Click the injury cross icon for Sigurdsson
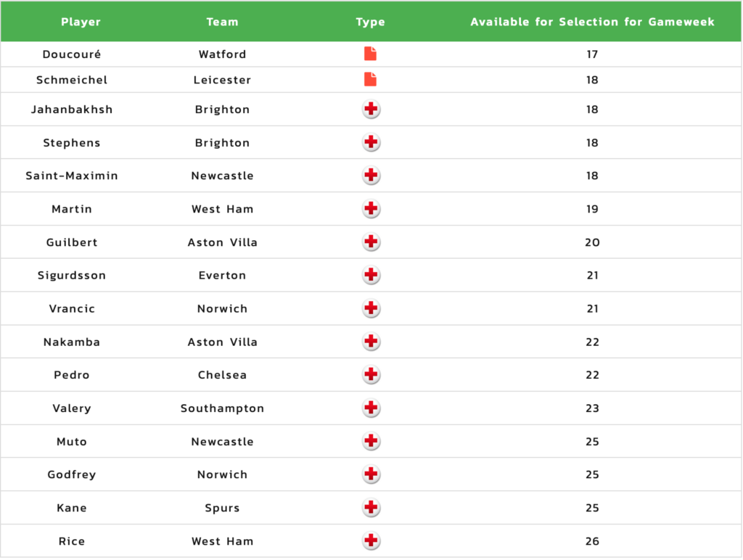Viewport: 743px width, 560px height. tap(371, 275)
